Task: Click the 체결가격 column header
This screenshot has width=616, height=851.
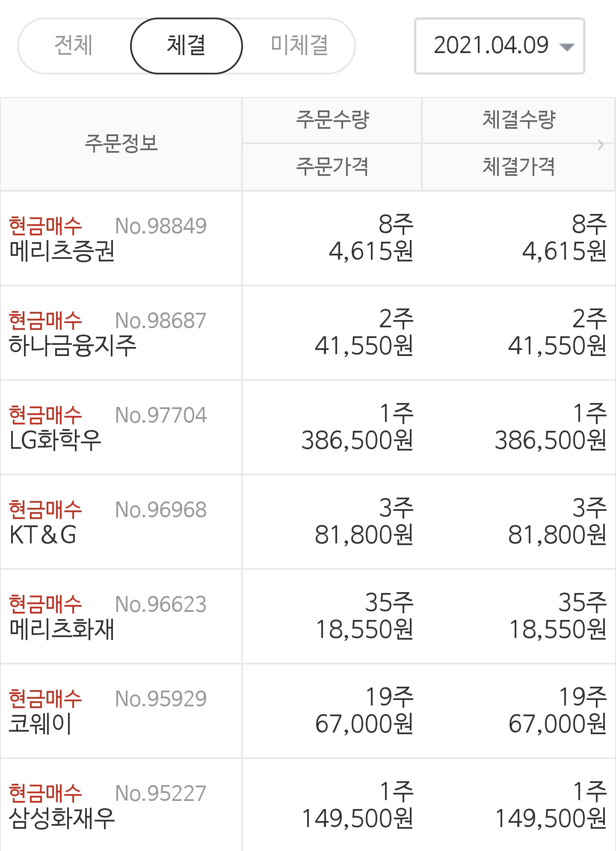Action: pos(518,167)
